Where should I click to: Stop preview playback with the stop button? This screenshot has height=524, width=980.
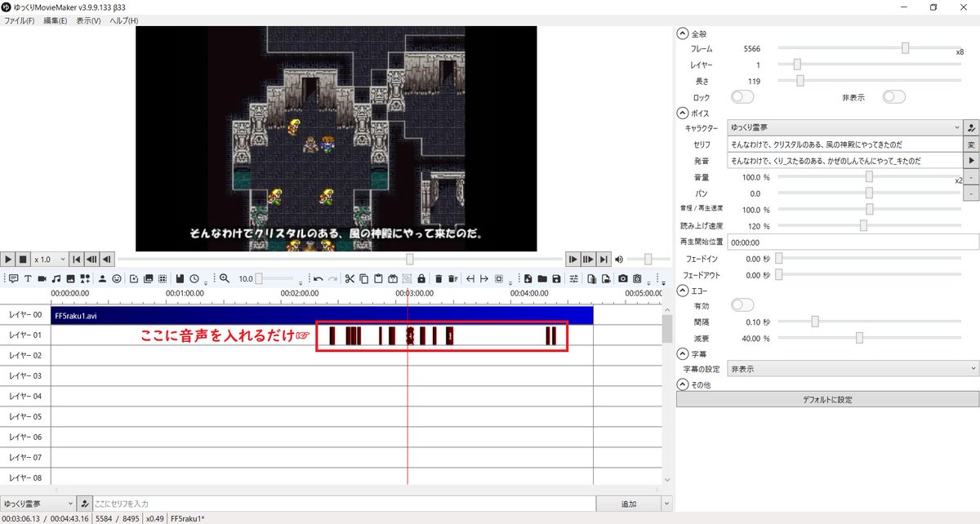click(23, 259)
